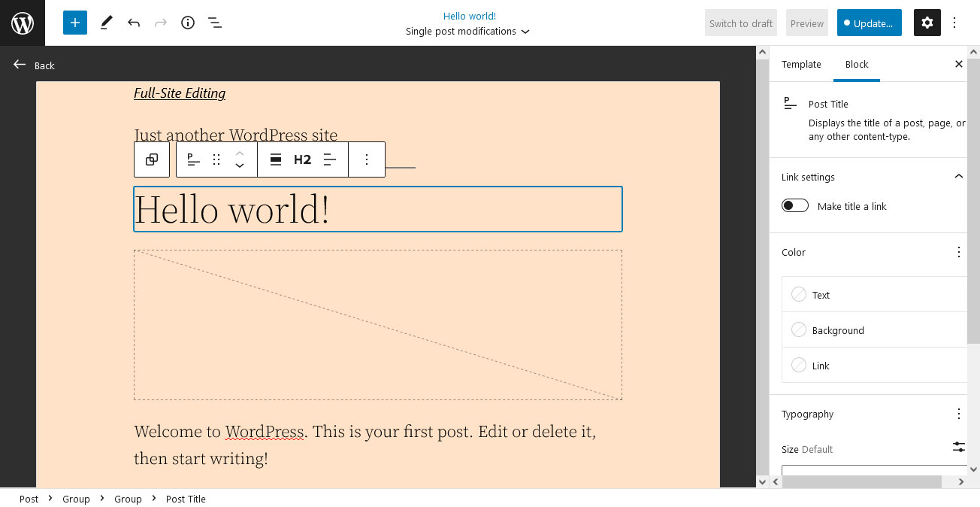The image size is (980, 507).
Task: Move the Post Title block up
Action: tap(239, 153)
